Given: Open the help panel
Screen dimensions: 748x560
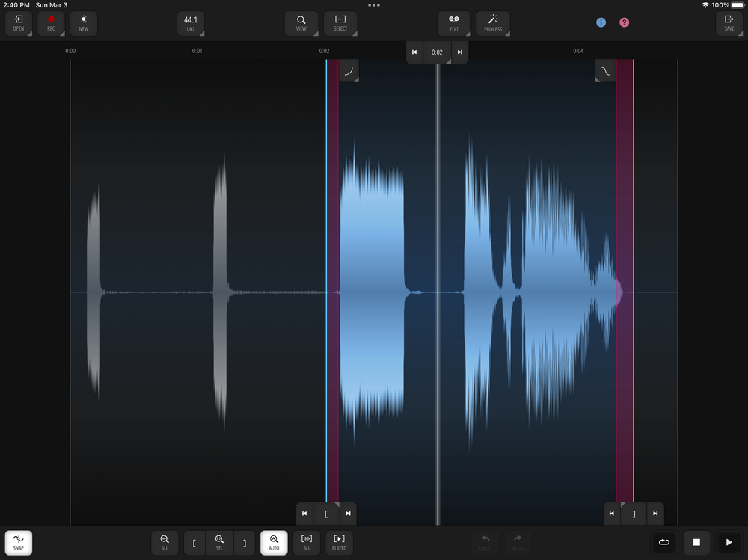Looking at the screenshot, I should pyautogui.click(x=624, y=22).
